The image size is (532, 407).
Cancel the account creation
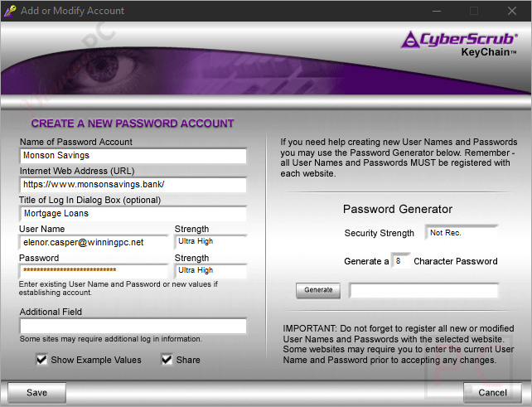(492, 392)
